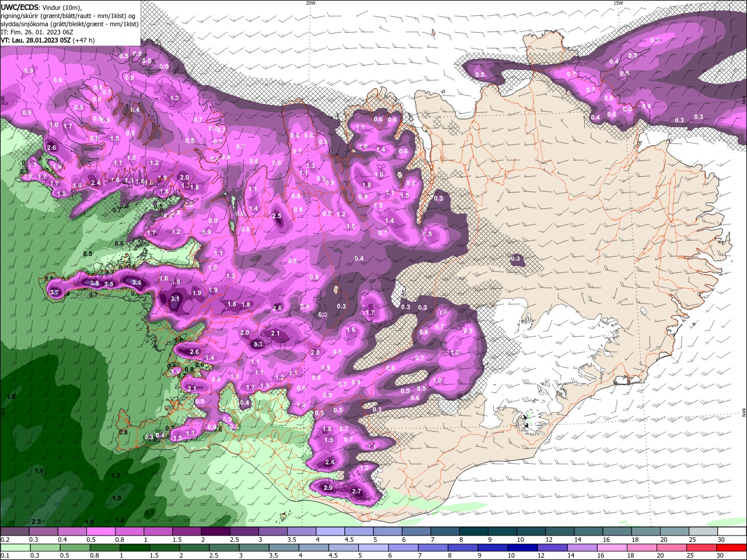Pick the dark mauve 0.2–0.3 snow swatch
Viewport: 747px width, 560px height.
pyautogui.click(x=15, y=531)
